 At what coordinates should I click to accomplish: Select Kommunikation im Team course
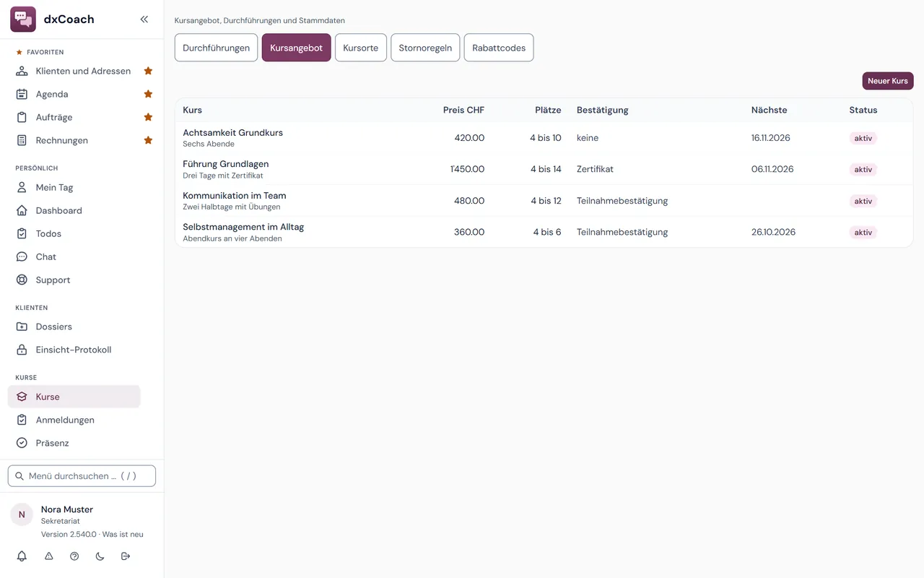(544, 201)
